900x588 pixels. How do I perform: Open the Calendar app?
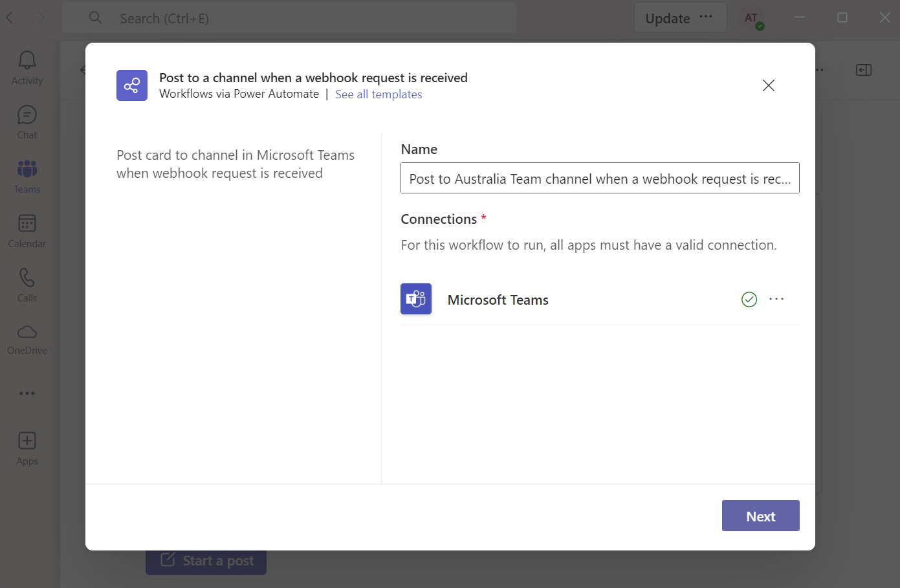pyautogui.click(x=27, y=231)
